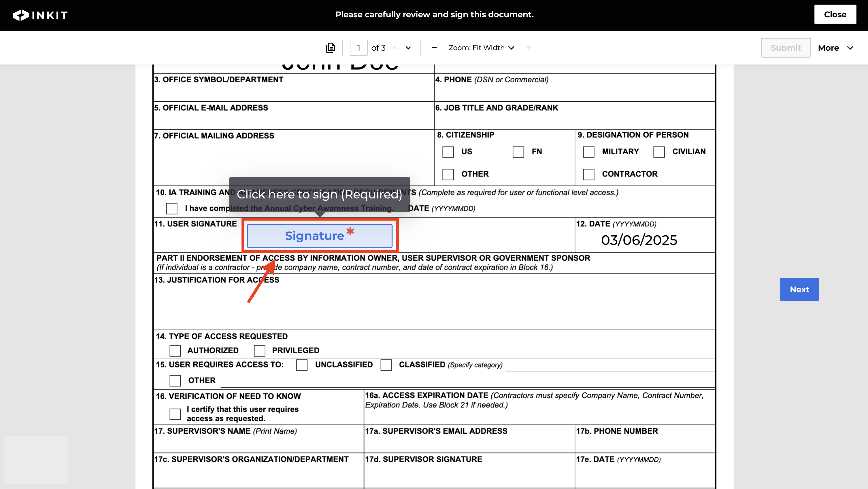868x489 pixels.
Task: Click the page number input box
Action: point(358,48)
